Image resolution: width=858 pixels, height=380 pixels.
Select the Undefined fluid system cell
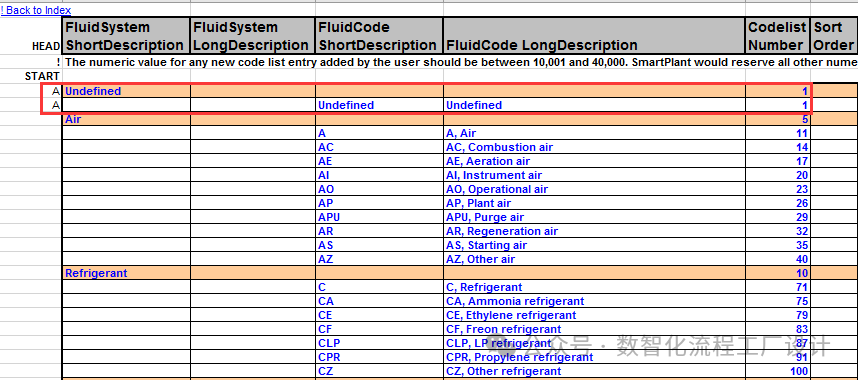click(x=126, y=91)
